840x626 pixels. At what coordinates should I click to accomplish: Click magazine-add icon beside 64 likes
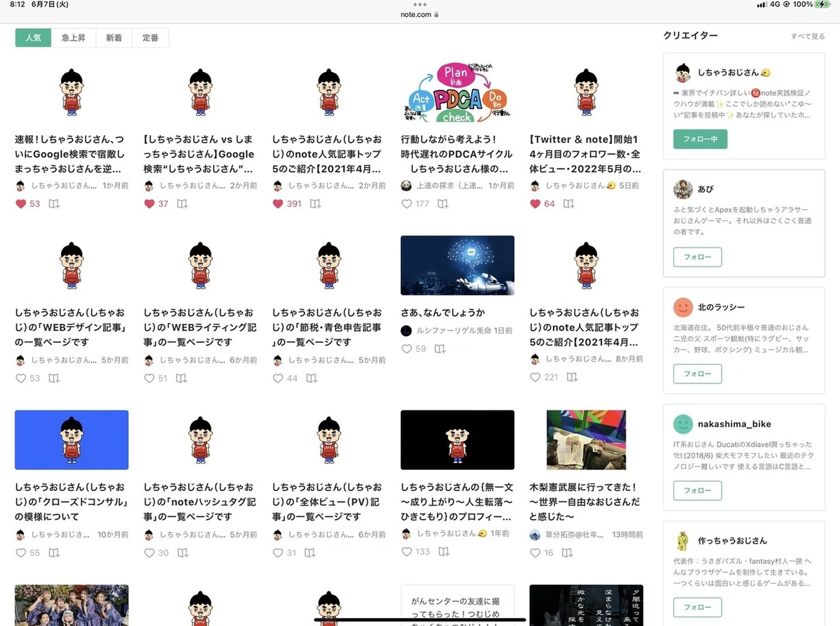coord(568,204)
